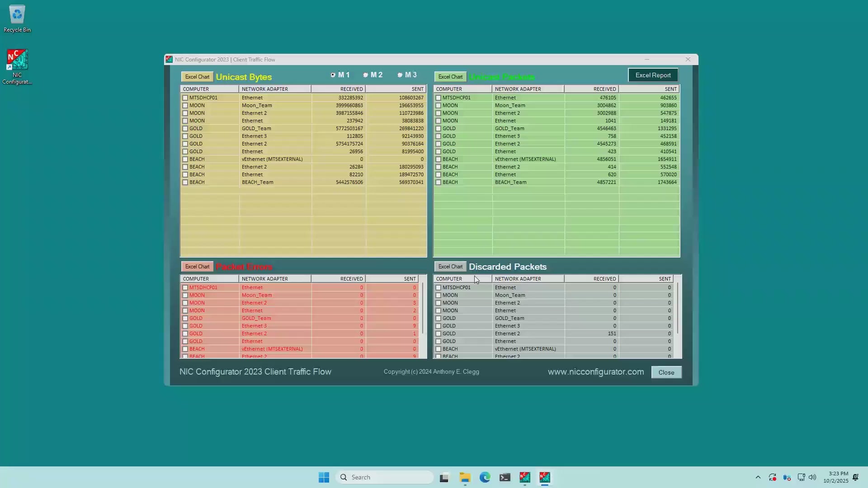Check the MOON Moon_Team row in Unicast Bytes
Image resolution: width=868 pixels, height=488 pixels.
coord(185,105)
